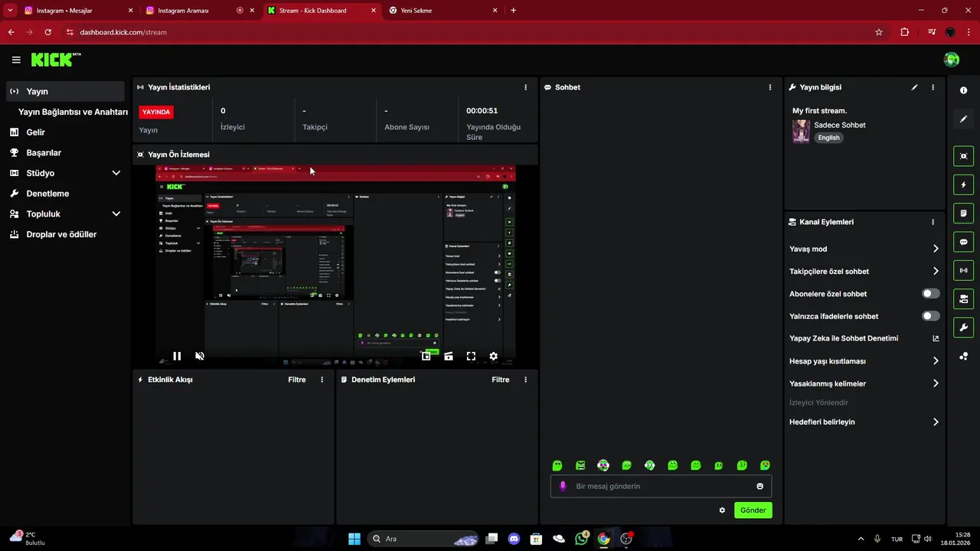Open the Windows Start menu

[354, 539]
